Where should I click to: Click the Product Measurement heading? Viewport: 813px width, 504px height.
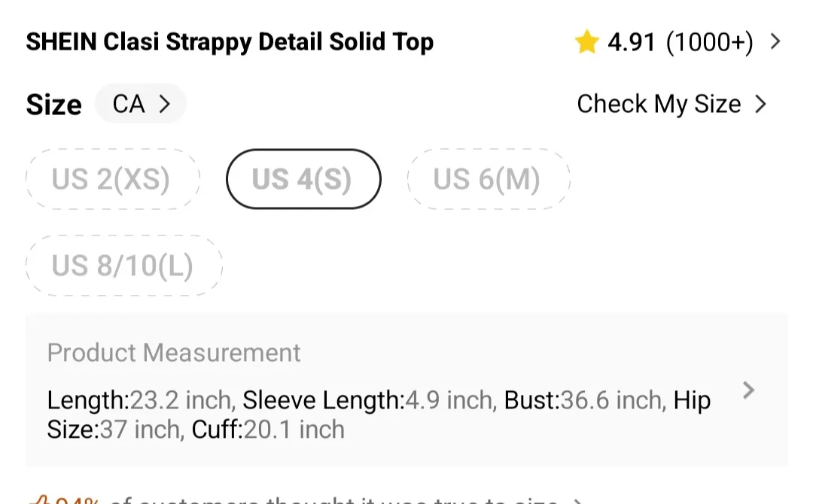point(174,352)
